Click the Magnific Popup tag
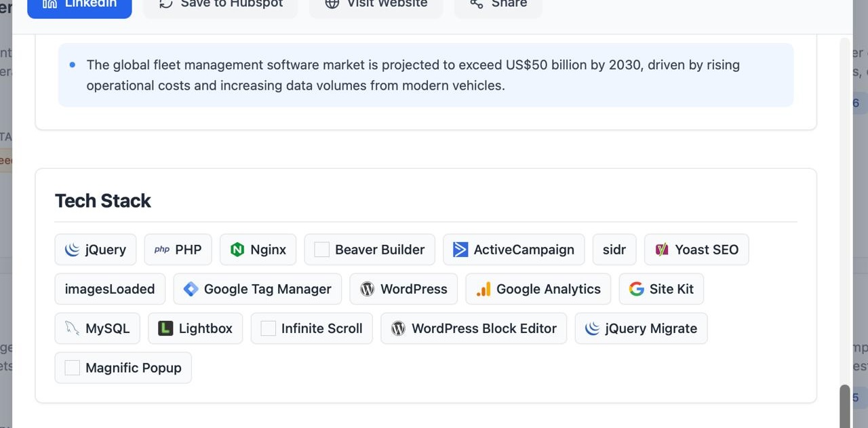The image size is (868, 428). pyautogui.click(x=123, y=367)
